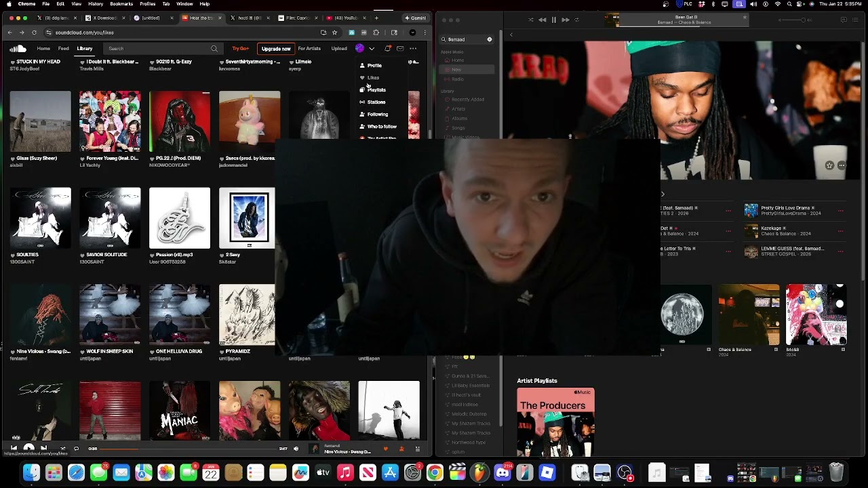Open the Chrome History menu

click(96, 4)
